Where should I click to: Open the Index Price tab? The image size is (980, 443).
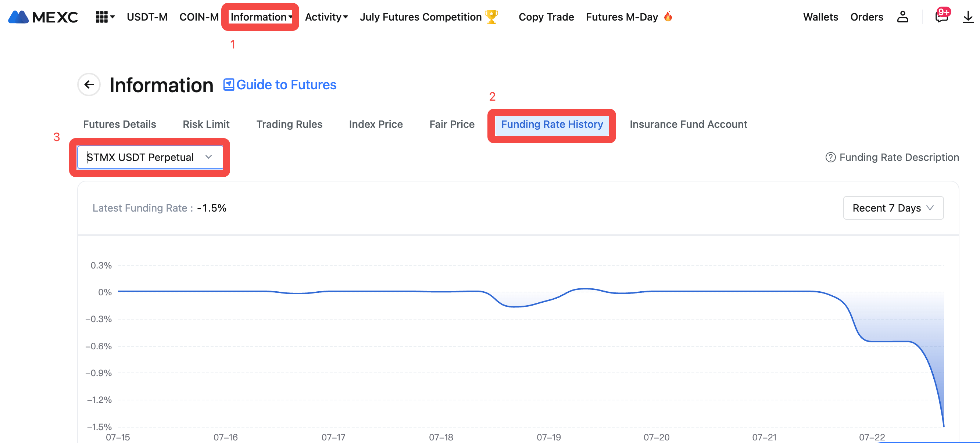[x=375, y=124]
